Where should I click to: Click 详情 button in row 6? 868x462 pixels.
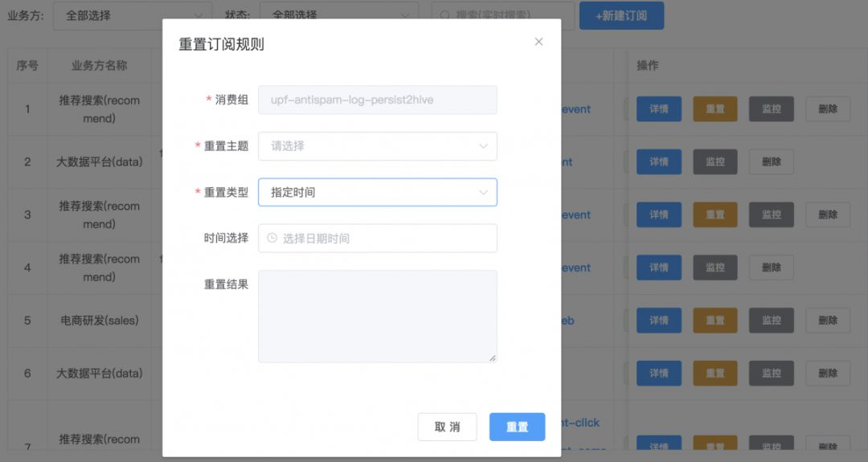click(x=659, y=373)
